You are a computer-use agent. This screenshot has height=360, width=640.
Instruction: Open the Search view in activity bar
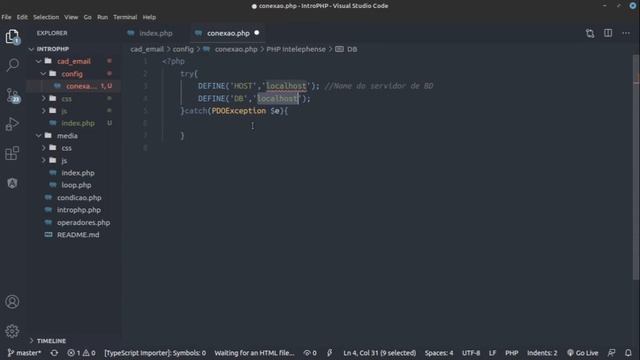tap(13, 65)
